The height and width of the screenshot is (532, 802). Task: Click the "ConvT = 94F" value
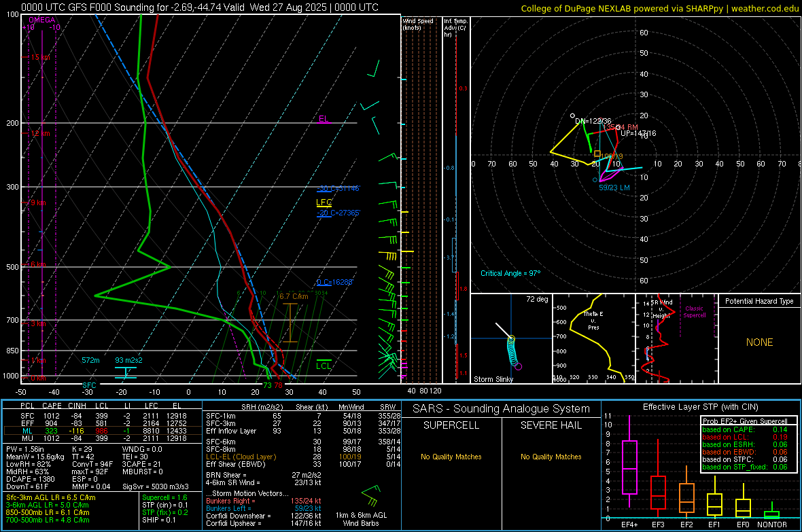click(x=92, y=464)
